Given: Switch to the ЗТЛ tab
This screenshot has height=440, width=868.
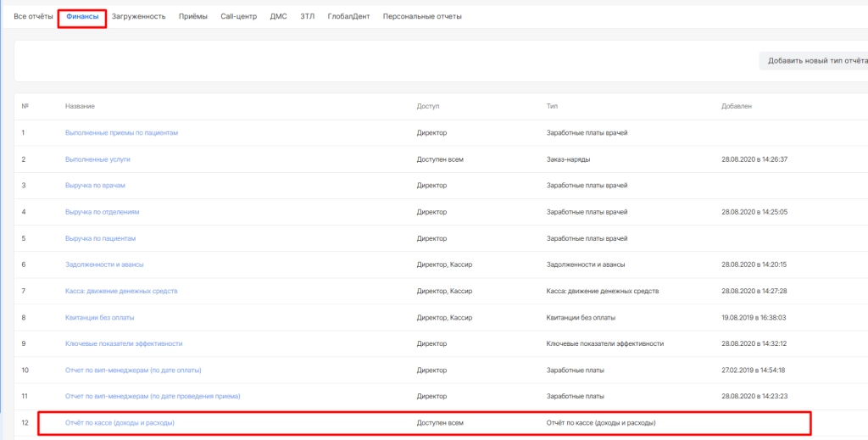Looking at the screenshot, I should click(x=307, y=17).
